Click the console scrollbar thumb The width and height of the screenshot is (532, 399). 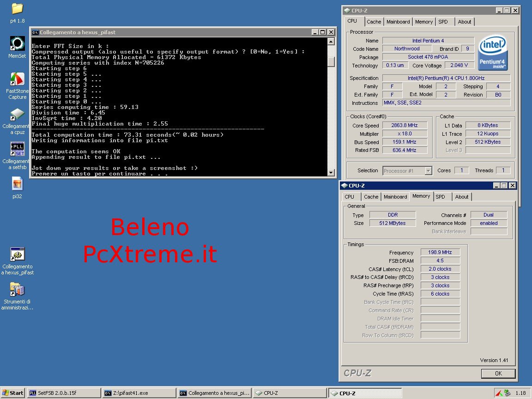pyautogui.click(x=331, y=61)
